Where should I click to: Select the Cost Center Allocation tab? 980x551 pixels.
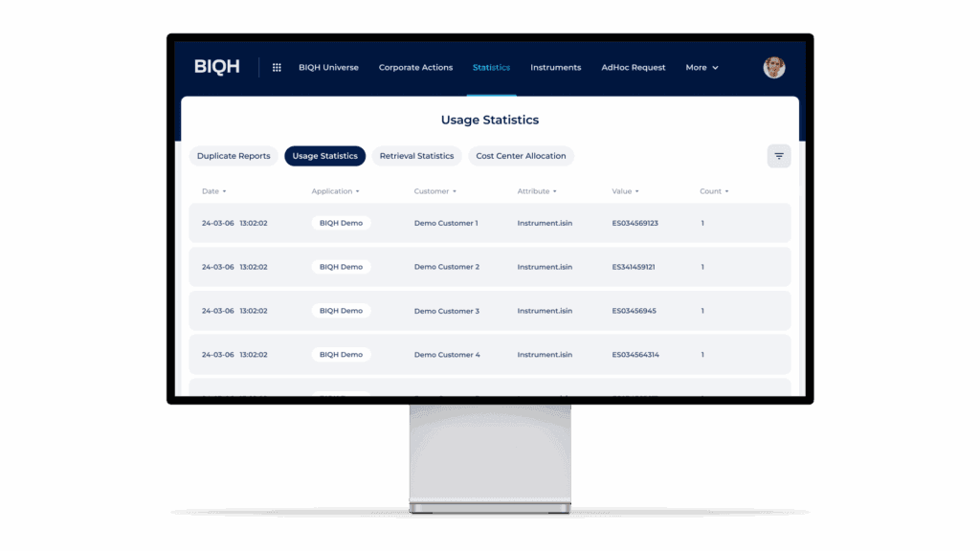pos(521,156)
